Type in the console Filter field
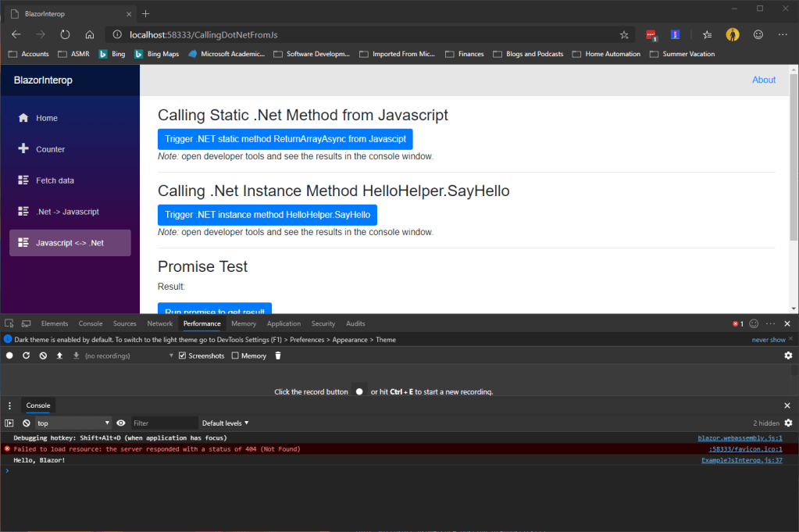Image resolution: width=799 pixels, height=532 pixels. click(x=162, y=423)
